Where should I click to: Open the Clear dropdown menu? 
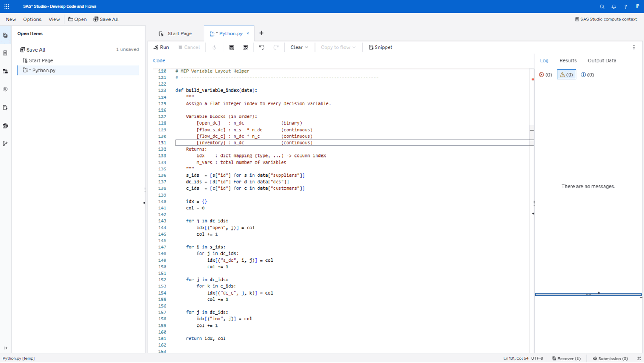pyautogui.click(x=299, y=47)
